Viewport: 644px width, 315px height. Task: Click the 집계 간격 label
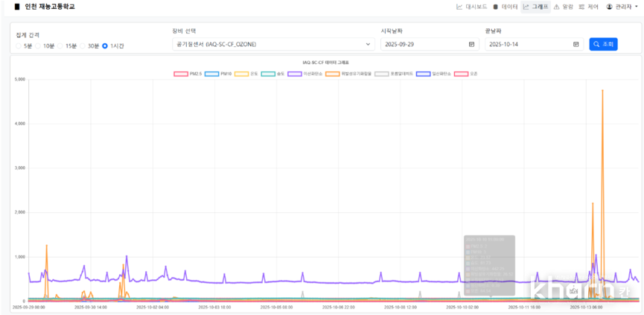pos(28,35)
